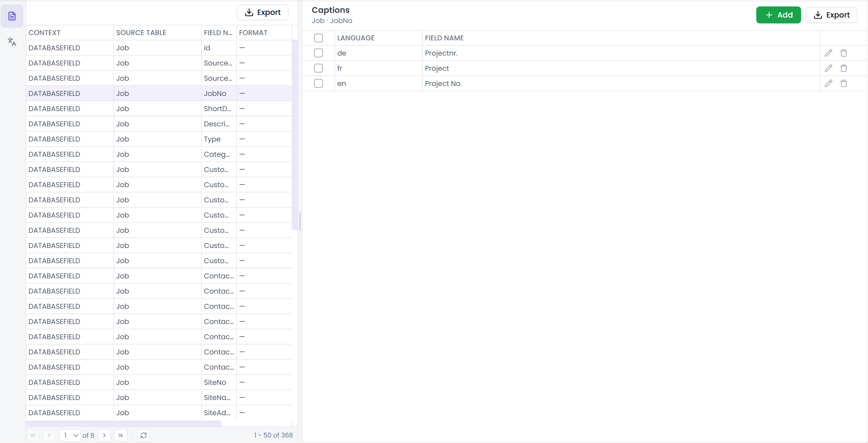
Task: Go to the next page of fields
Action: click(104, 435)
